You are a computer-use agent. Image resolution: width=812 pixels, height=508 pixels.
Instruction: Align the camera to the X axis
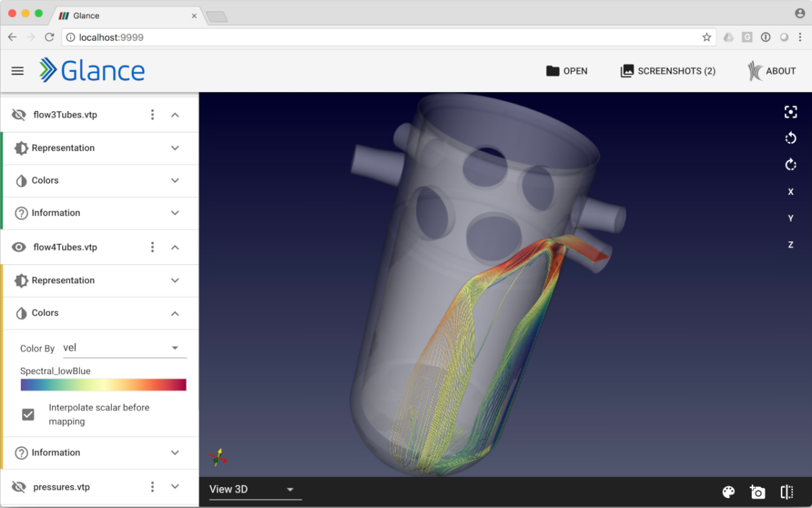tap(790, 192)
